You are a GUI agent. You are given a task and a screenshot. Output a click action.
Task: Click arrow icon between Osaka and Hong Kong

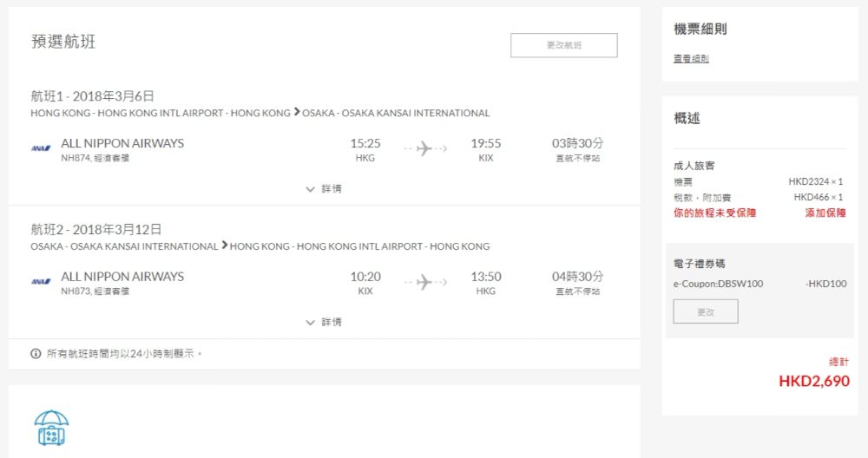(x=224, y=245)
